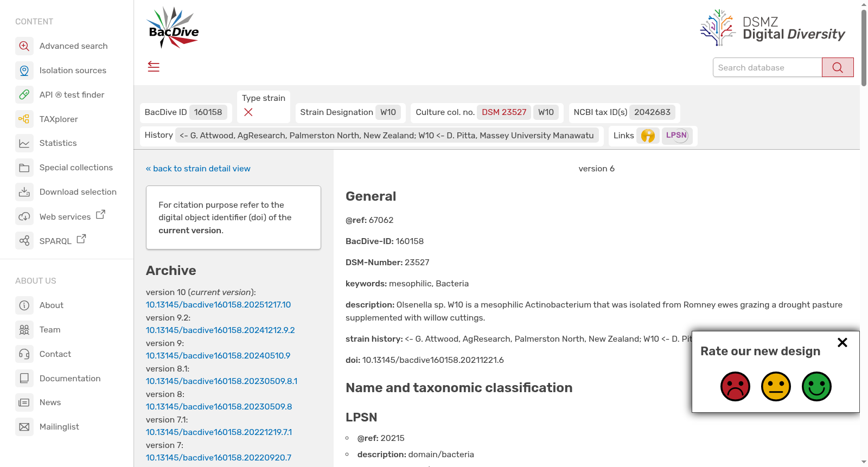This screenshot has height=467, width=868.
Task: Open the Isolation sources menu item
Action: [x=73, y=71]
